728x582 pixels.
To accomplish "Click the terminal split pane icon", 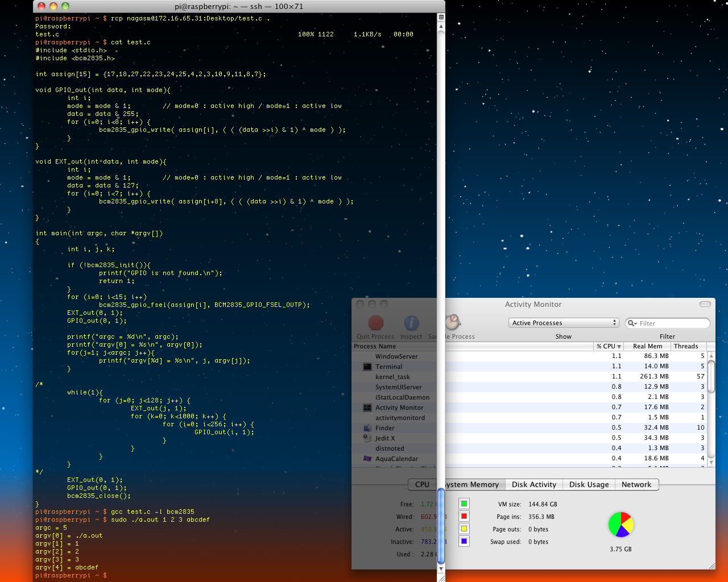I will pyautogui.click(x=441, y=17).
